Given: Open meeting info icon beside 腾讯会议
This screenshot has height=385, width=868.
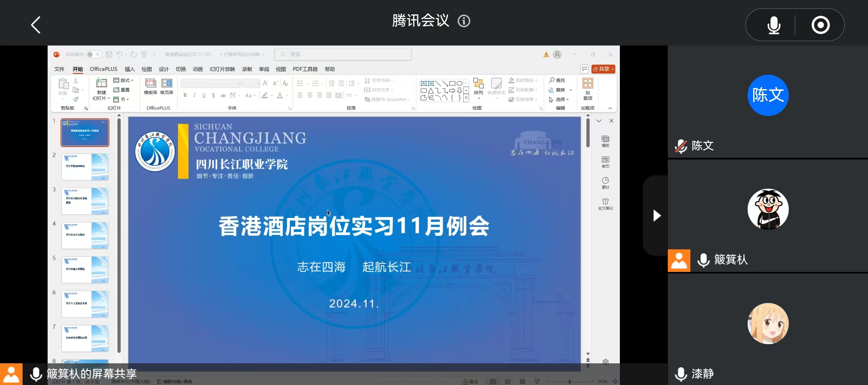Looking at the screenshot, I should [x=464, y=21].
